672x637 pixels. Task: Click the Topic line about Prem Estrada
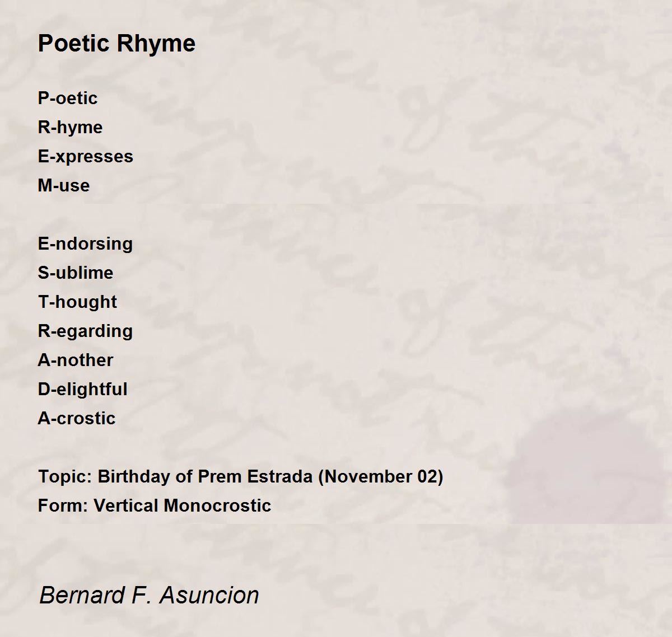click(x=241, y=476)
